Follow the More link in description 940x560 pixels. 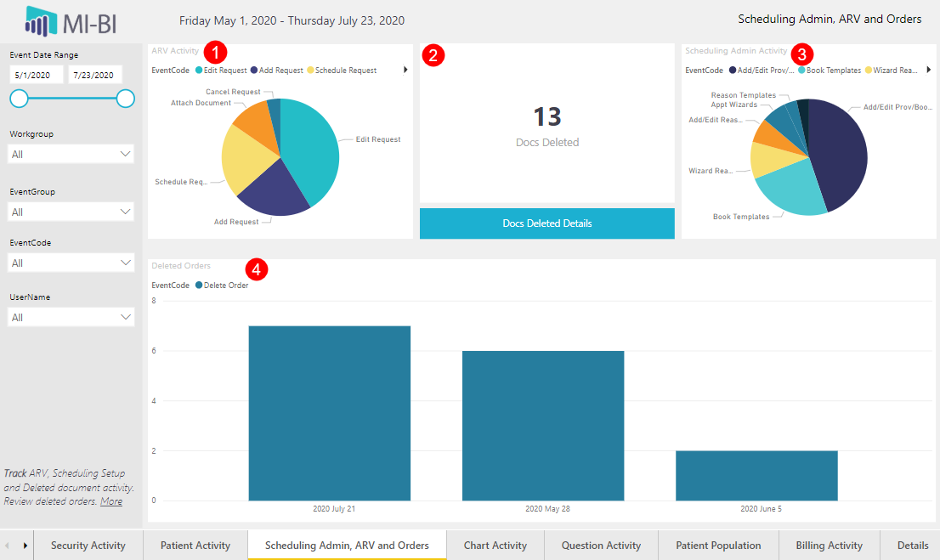click(110, 501)
